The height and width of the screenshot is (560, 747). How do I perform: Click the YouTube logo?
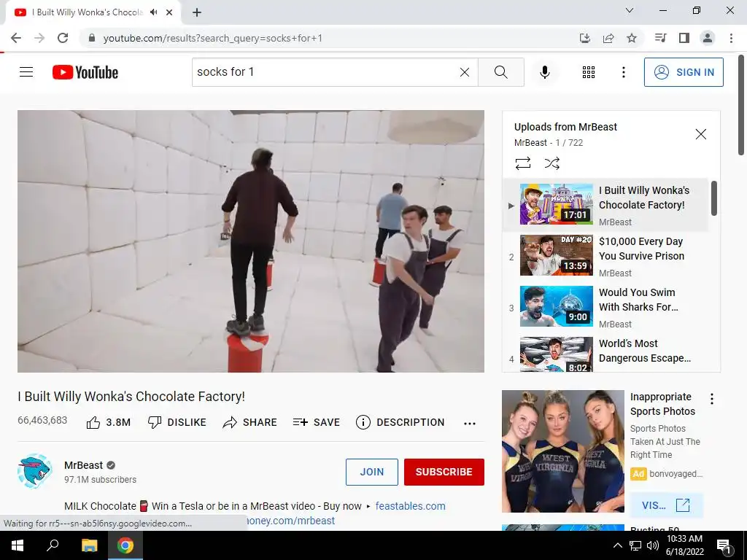[x=85, y=72]
